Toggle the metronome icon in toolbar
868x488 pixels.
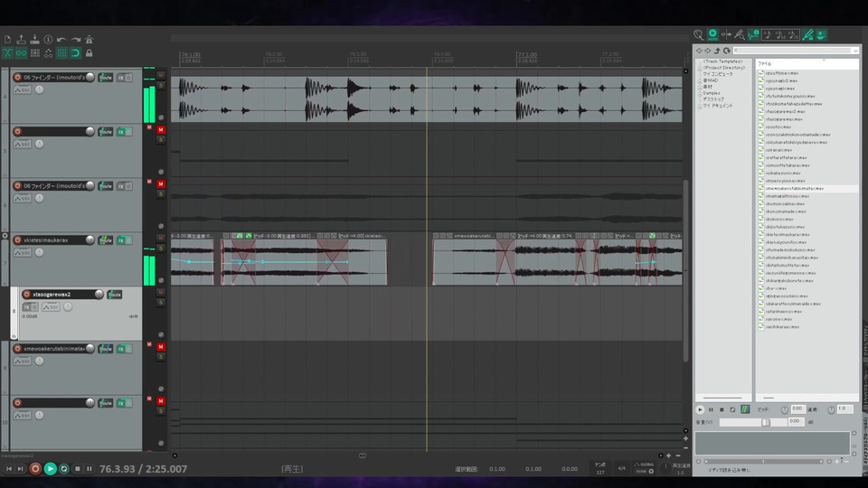tap(88, 40)
